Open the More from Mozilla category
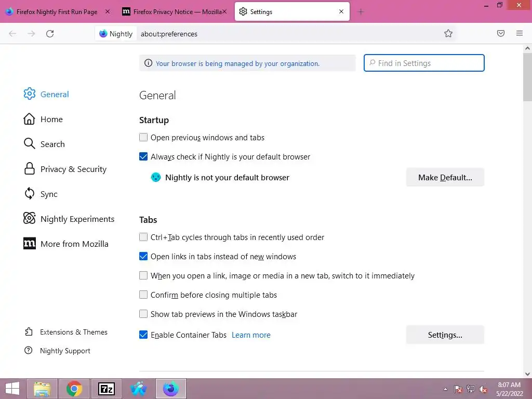532x399 pixels. point(74,244)
